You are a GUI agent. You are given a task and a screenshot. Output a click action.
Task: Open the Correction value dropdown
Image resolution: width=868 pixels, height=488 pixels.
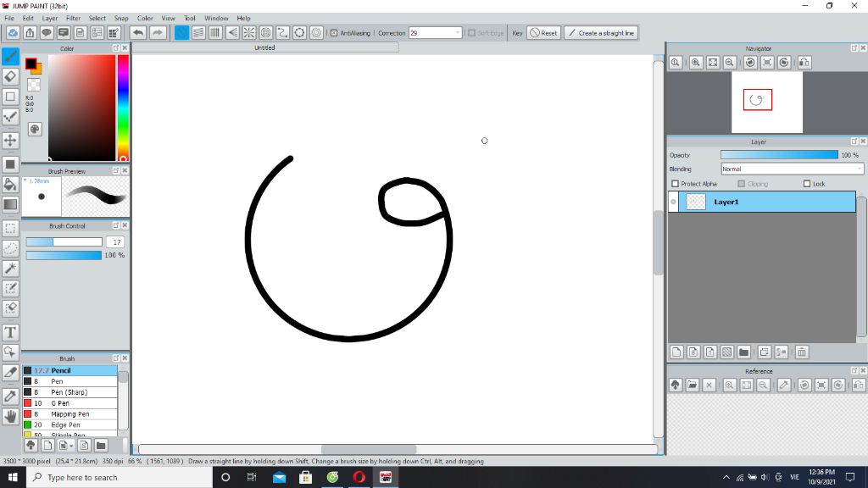point(457,33)
